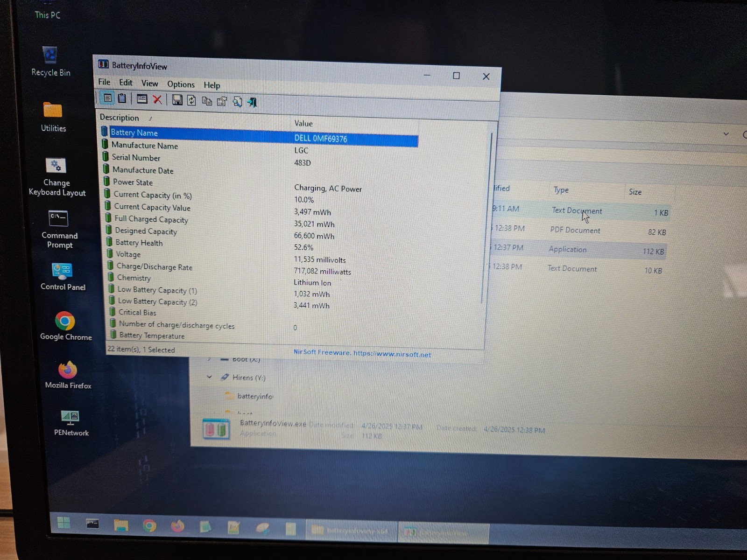Click the BatteryInfoView title bar app icon
The width and height of the screenshot is (747, 560).
(103, 64)
